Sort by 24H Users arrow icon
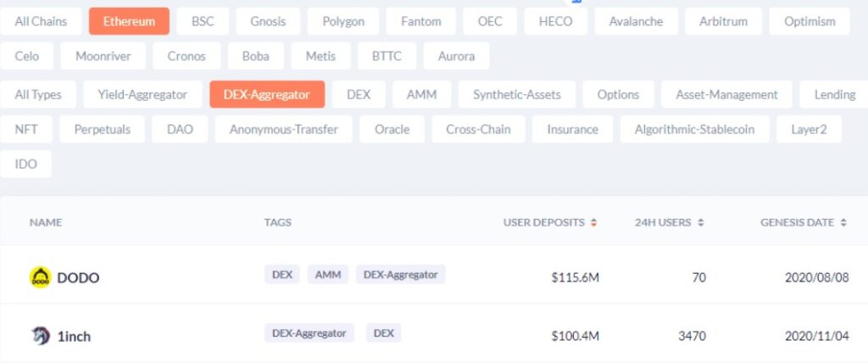868x363 pixels. [x=700, y=223]
